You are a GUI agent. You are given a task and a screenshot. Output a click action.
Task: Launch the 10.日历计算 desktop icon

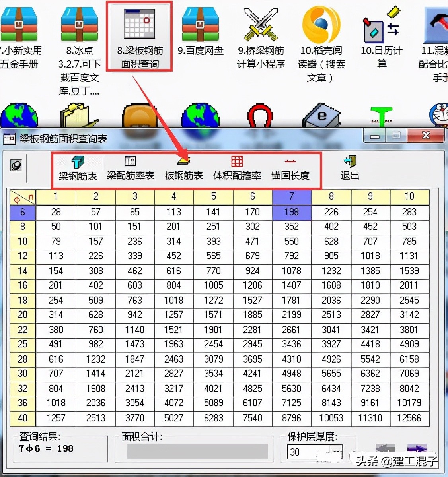pyautogui.click(x=381, y=24)
